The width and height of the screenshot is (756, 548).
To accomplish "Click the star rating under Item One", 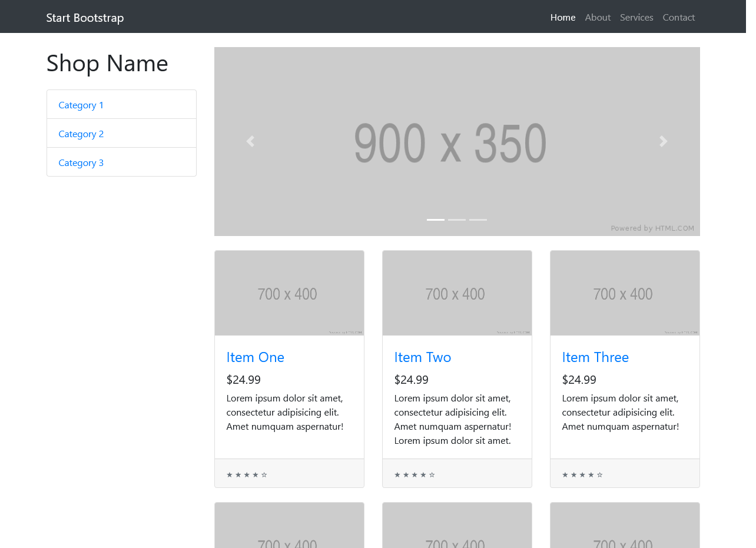I will coord(247,474).
